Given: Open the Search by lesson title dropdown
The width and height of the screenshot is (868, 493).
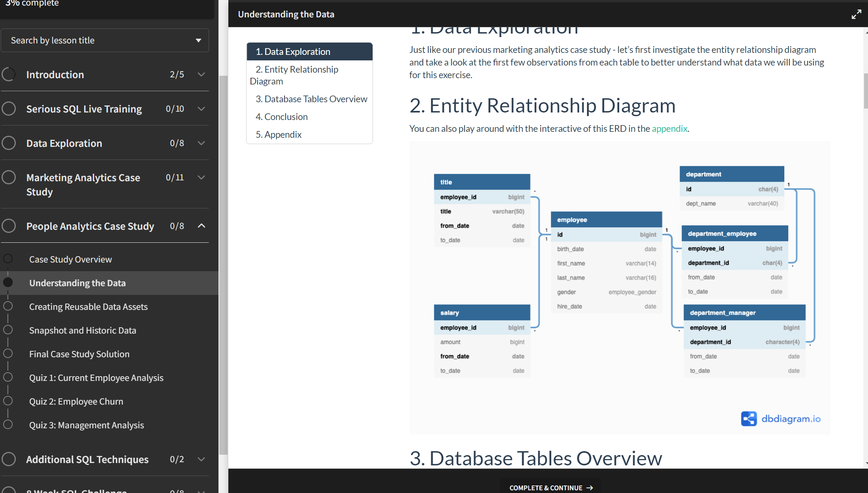Looking at the screenshot, I should pos(105,40).
